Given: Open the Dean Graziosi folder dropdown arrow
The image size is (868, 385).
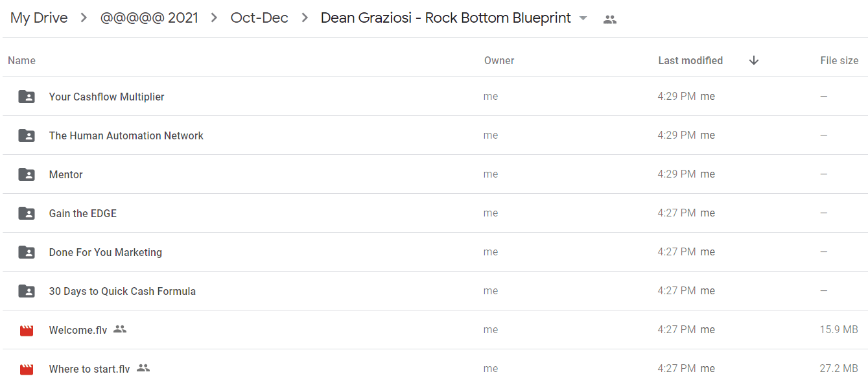Looking at the screenshot, I should click(583, 19).
